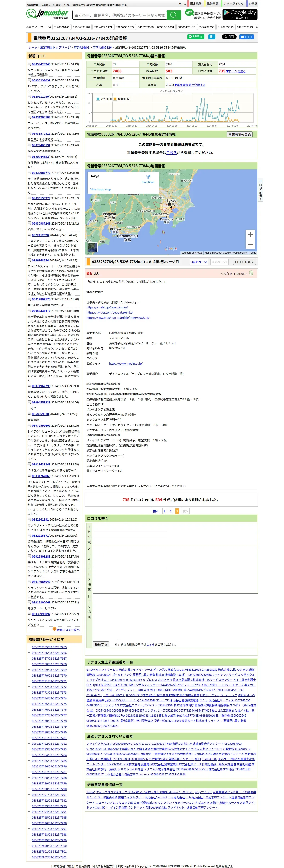Screen dimensions: 284x868
Task: Click the 事業者情報登録 button
Action: 240,134
